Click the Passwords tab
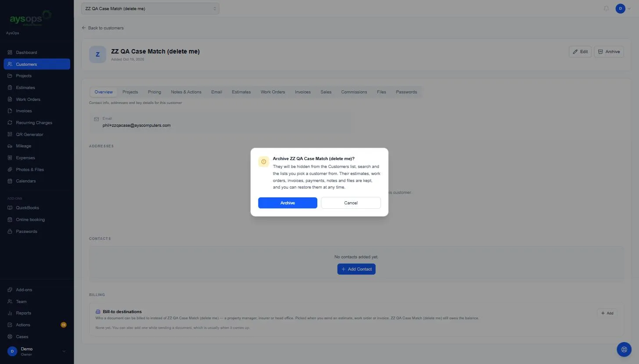639x364 pixels. [x=406, y=92]
